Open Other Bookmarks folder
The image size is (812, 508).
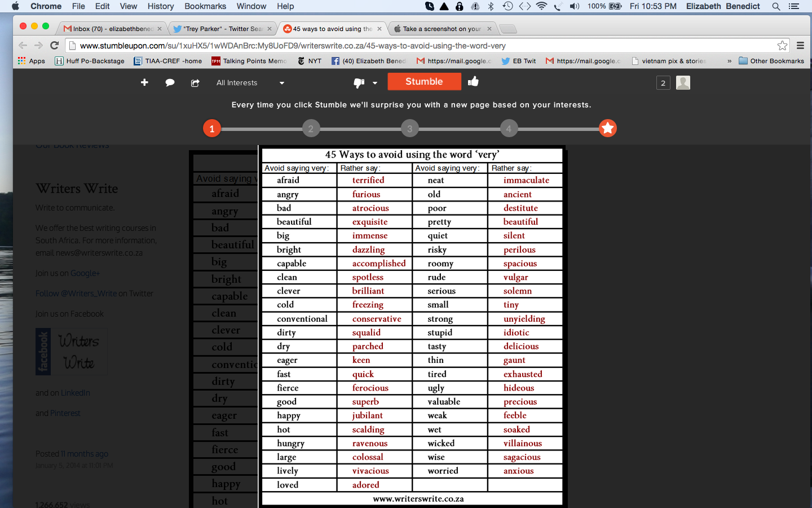[x=771, y=61]
